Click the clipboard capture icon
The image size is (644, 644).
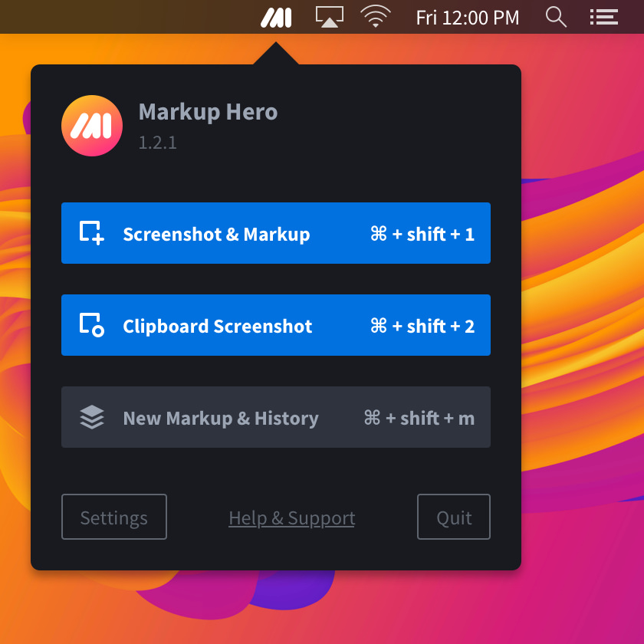92,325
